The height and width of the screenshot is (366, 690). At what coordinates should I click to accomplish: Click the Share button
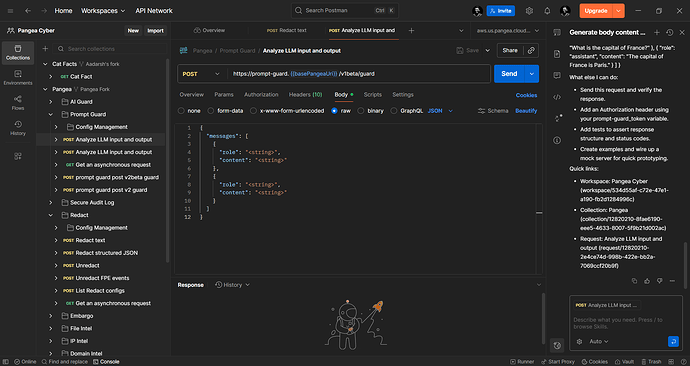tap(510, 51)
